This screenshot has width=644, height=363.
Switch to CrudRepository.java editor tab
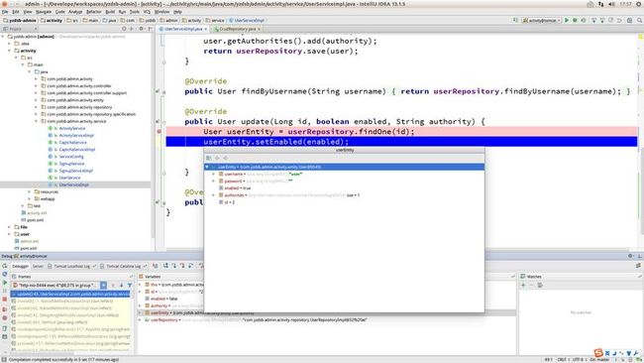pyautogui.click(x=237, y=29)
